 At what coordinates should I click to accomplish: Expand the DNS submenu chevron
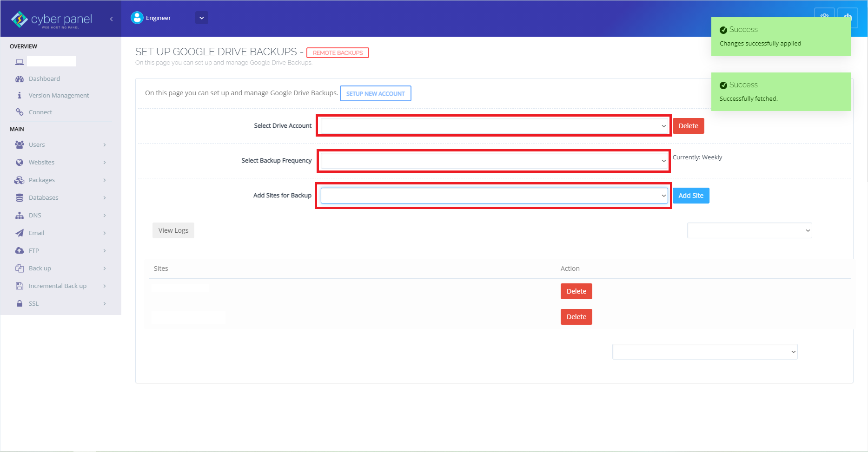(x=105, y=215)
